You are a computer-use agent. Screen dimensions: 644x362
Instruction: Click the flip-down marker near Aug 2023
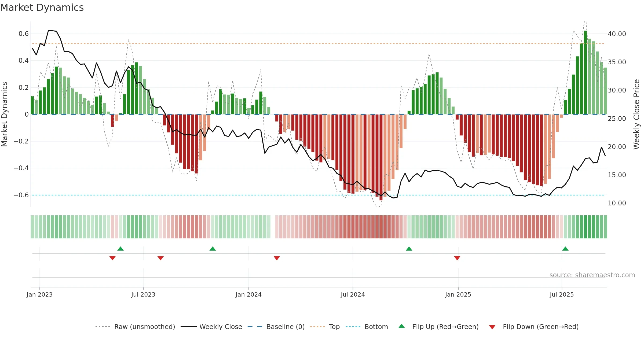tap(160, 258)
